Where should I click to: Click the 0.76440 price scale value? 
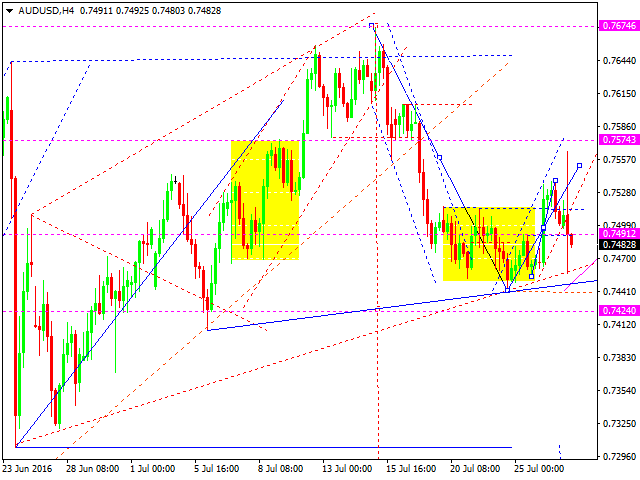[619, 60]
